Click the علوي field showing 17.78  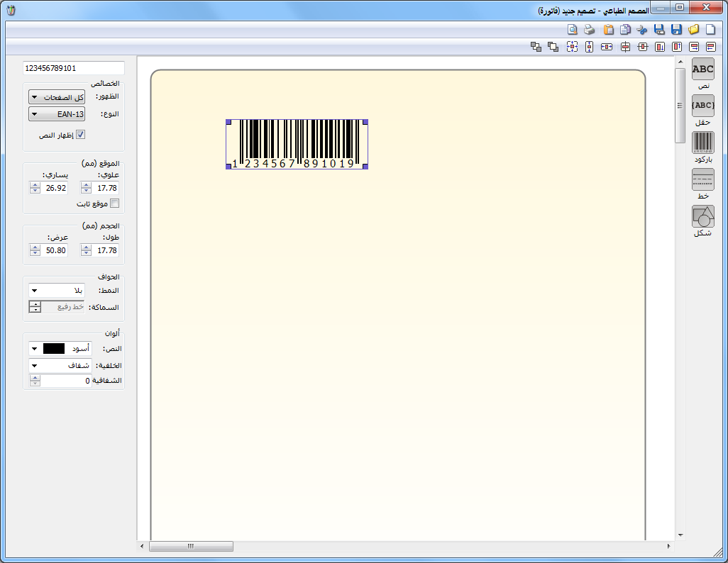(106, 188)
